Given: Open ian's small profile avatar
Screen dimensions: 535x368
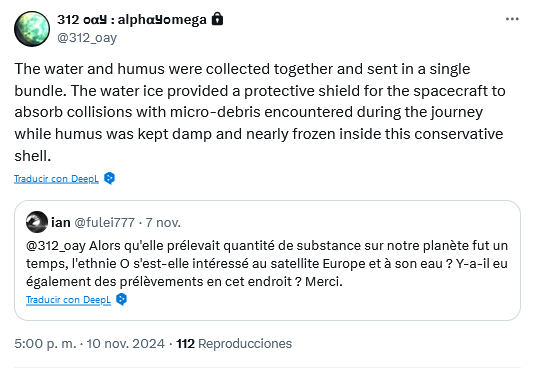Looking at the screenshot, I should coord(37,222).
